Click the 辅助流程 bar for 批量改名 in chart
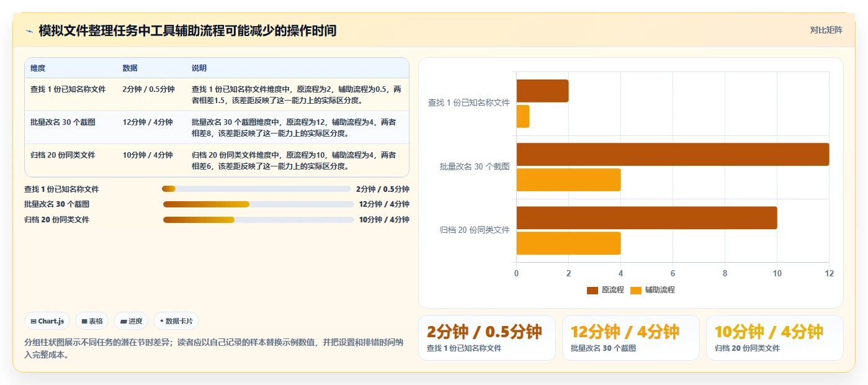 [568, 179]
